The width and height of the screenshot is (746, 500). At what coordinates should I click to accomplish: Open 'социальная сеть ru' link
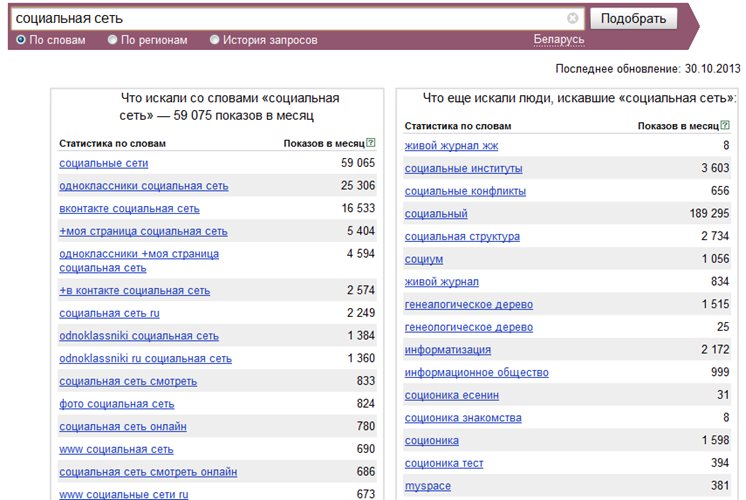[109, 313]
